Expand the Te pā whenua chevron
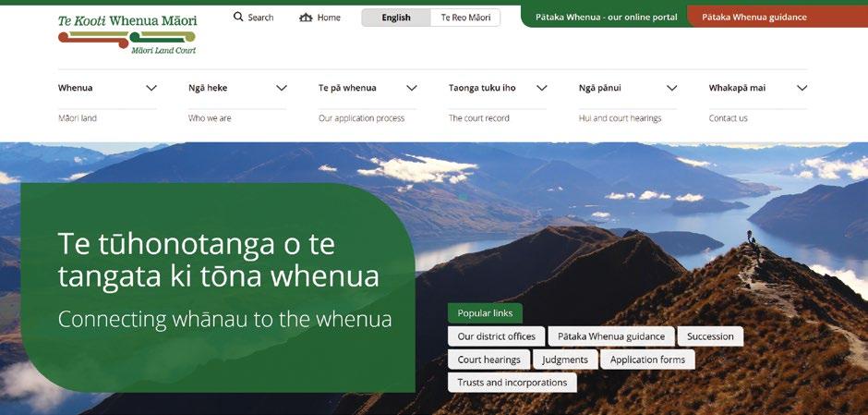Screen dimensions: 868x415 [x=411, y=88]
